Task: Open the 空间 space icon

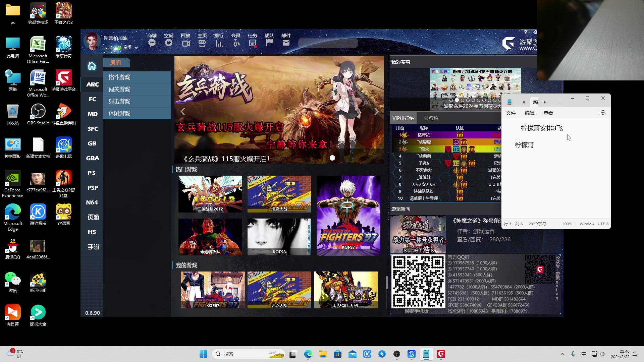Action: pos(169,43)
